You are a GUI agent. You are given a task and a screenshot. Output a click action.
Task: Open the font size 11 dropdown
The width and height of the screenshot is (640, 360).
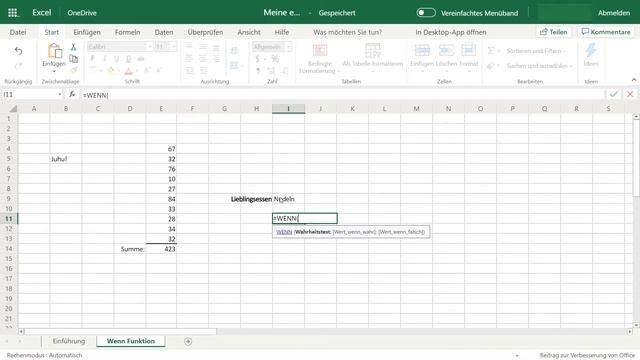pos(173,47)
